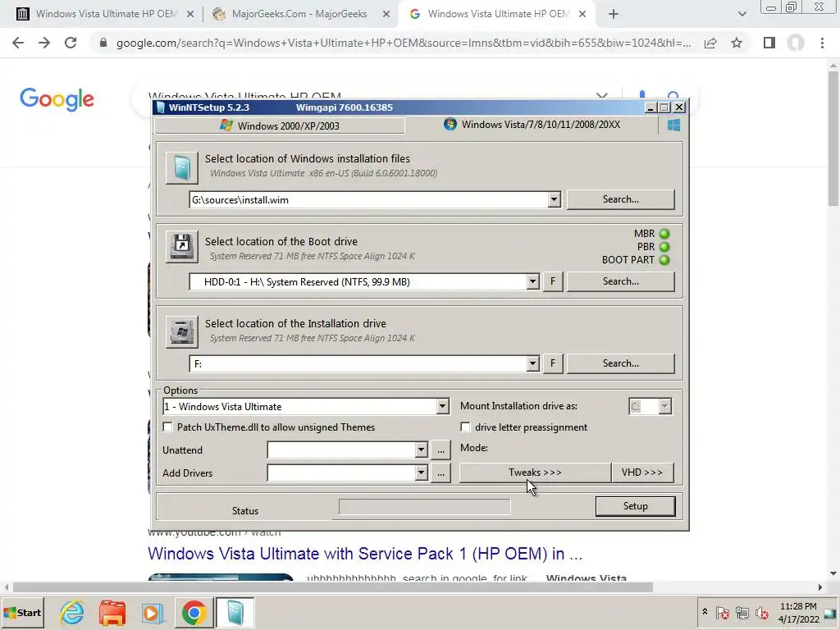Click the network tray icon
This screenshot has height=630, width=840.
click(x=742, y=612)
